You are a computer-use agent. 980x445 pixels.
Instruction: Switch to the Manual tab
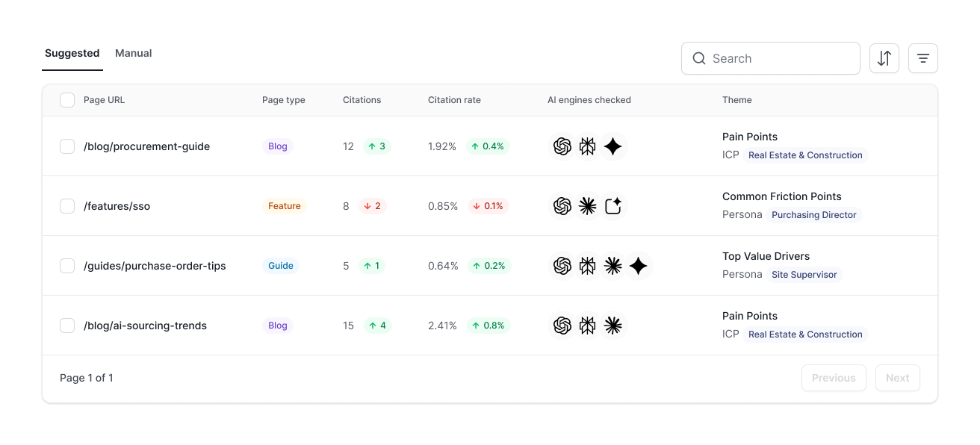pos(133,53)
